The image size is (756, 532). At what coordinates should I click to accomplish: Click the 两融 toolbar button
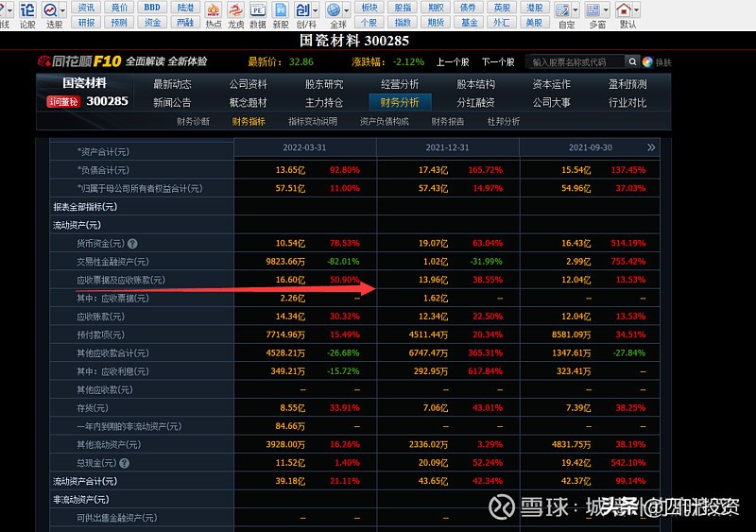point(185,22)
